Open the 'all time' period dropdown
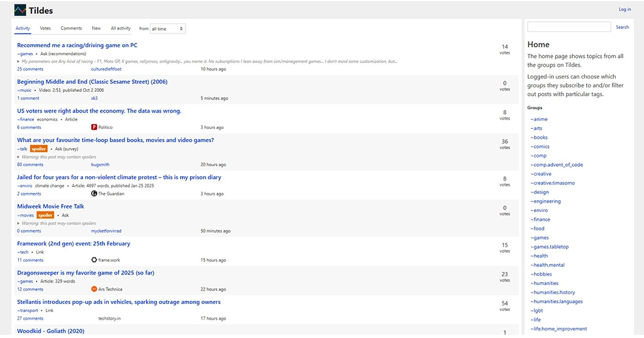This screenshot has height=338, width=644. click(x=167, y=28)
